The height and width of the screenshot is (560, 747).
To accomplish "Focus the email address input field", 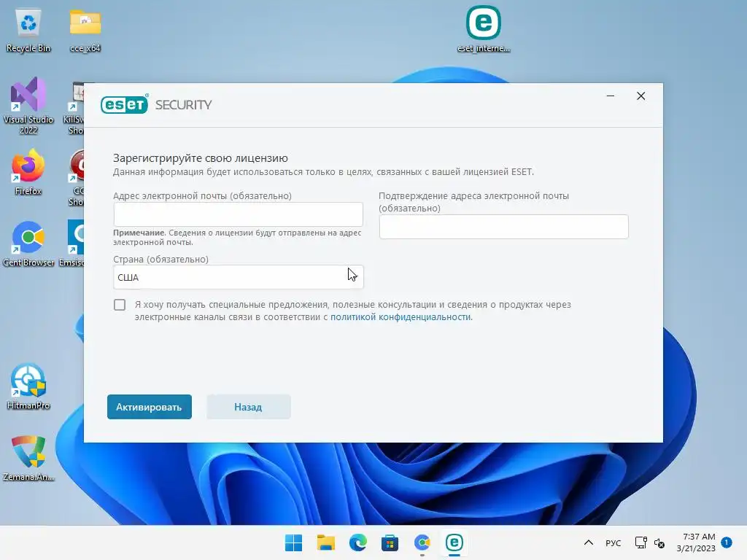I will click(x=239, y=214).
